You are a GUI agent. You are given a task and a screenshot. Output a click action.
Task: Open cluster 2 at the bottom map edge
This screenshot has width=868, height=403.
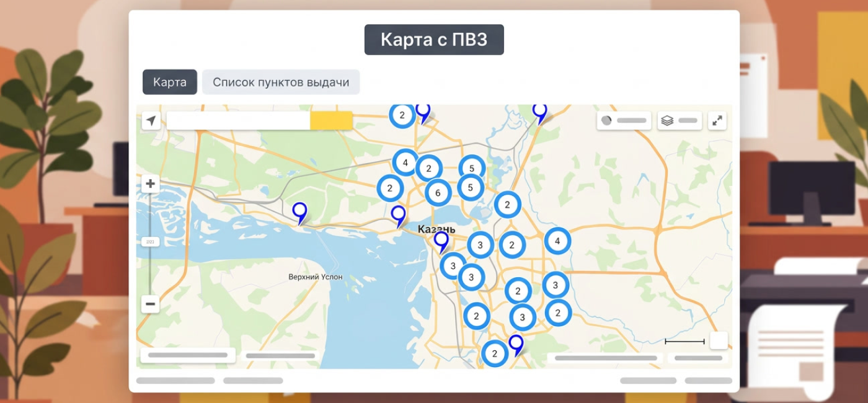tap(495, 354)
